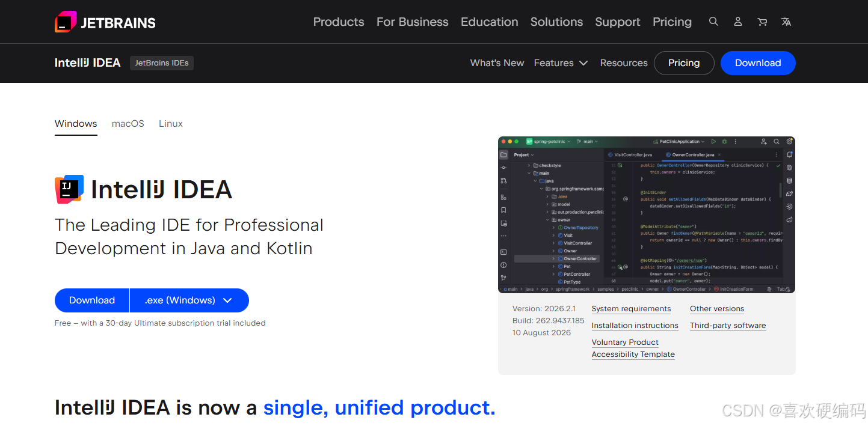Click the JetBrains IDEs badge

click(x=162, y=62)
